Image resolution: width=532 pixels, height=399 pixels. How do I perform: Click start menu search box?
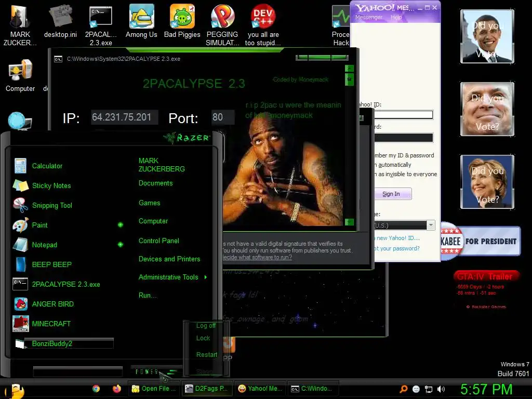pos(78,371)
